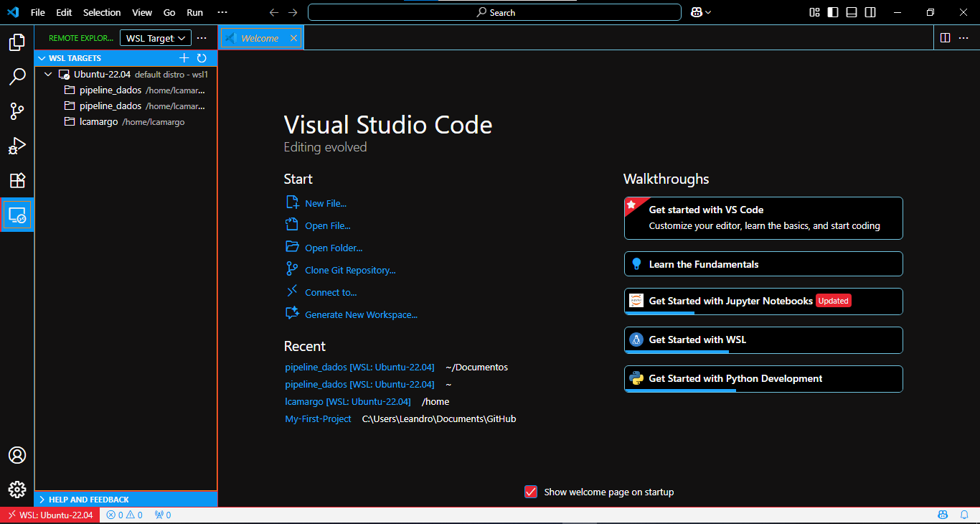
Task: Toggle the secondary side bar
Action: (x=870, y=12)
